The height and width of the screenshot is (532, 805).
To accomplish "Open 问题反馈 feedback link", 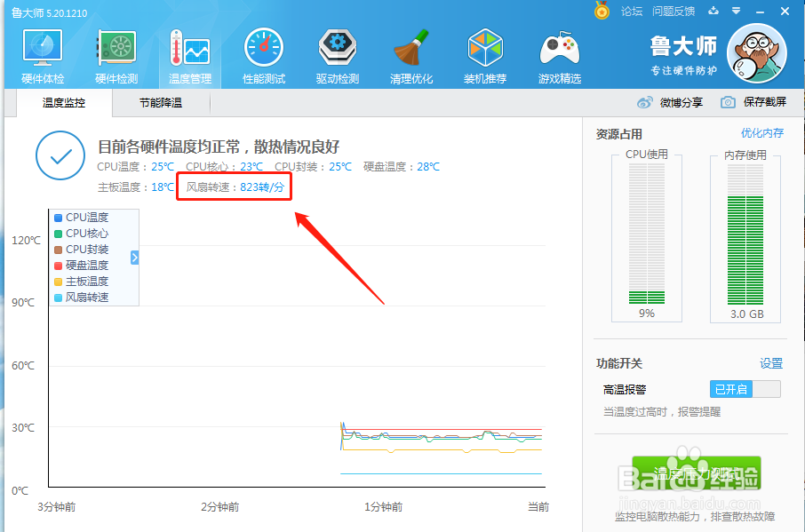I will 673,12.
